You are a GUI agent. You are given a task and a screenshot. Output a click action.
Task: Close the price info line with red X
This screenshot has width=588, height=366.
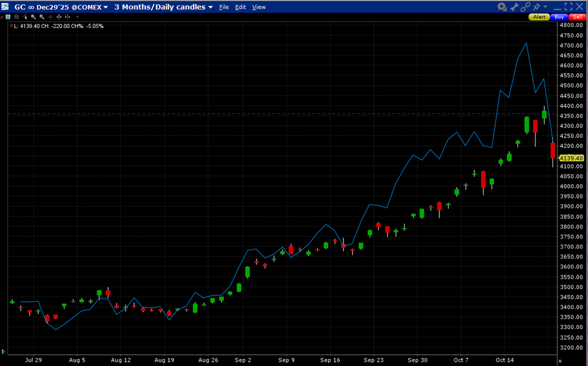pyautogui.click(x=11, y=26)
